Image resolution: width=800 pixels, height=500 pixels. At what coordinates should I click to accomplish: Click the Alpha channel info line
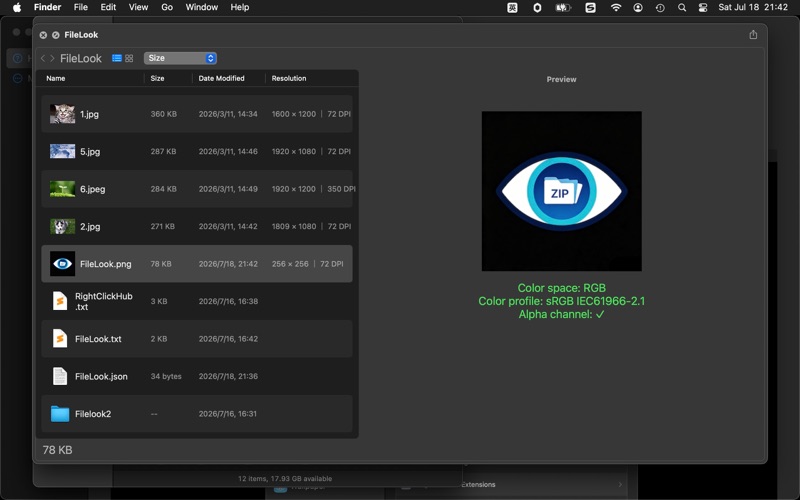pyautogui.click(x=562, y=314)
